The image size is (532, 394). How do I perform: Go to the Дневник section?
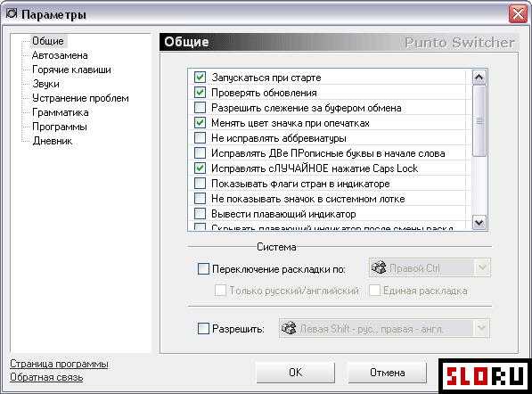tap(53, 141)
